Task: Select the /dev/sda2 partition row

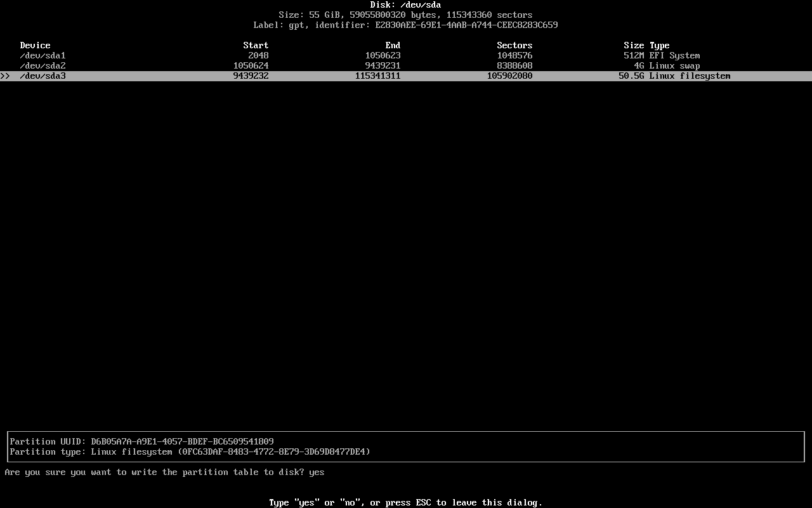Action: click(406, 66)
